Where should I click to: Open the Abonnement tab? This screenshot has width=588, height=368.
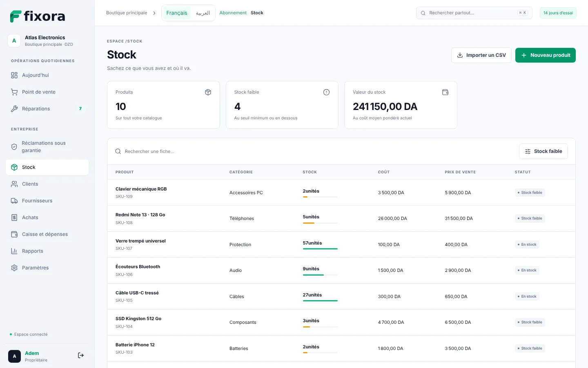[x=233, y=13]
